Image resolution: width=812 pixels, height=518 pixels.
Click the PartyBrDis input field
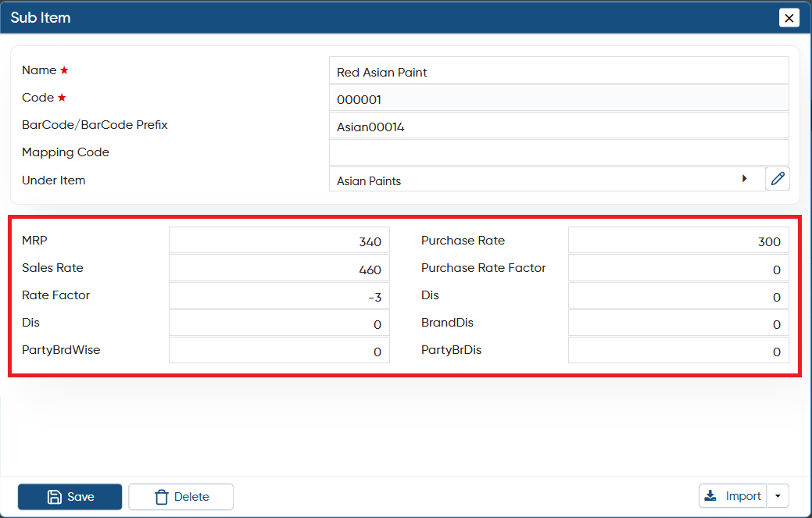[x=678, y=350]
